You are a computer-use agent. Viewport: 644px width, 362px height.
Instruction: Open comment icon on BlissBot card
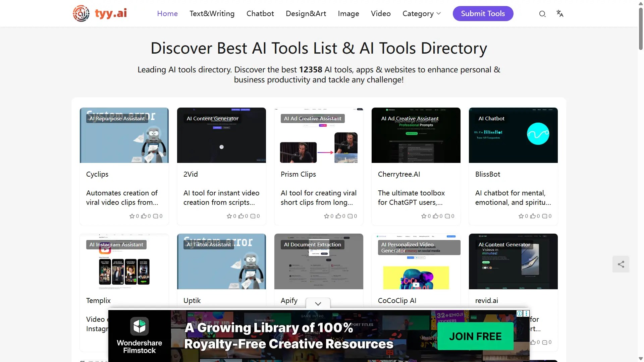coord(544,216)
